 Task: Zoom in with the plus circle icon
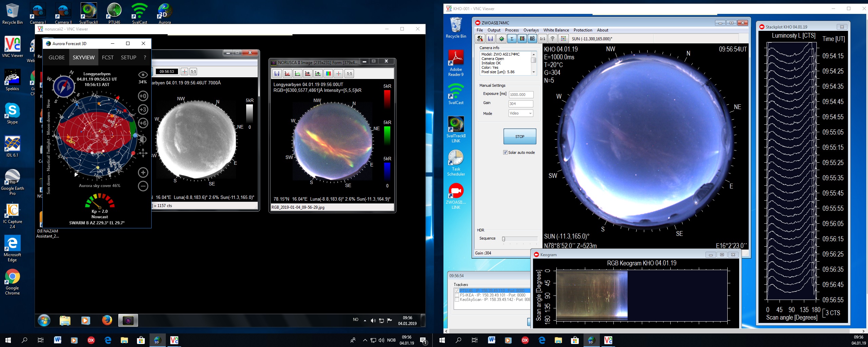[143, 172]
